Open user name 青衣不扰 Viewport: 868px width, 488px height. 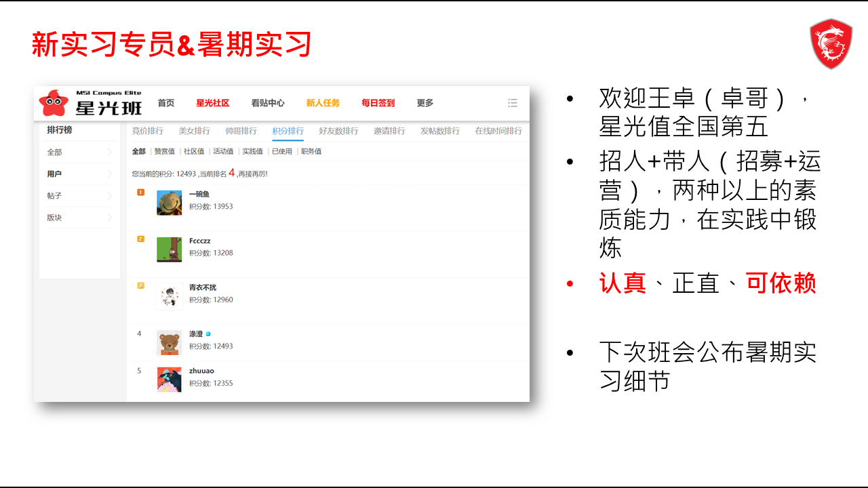203,287
